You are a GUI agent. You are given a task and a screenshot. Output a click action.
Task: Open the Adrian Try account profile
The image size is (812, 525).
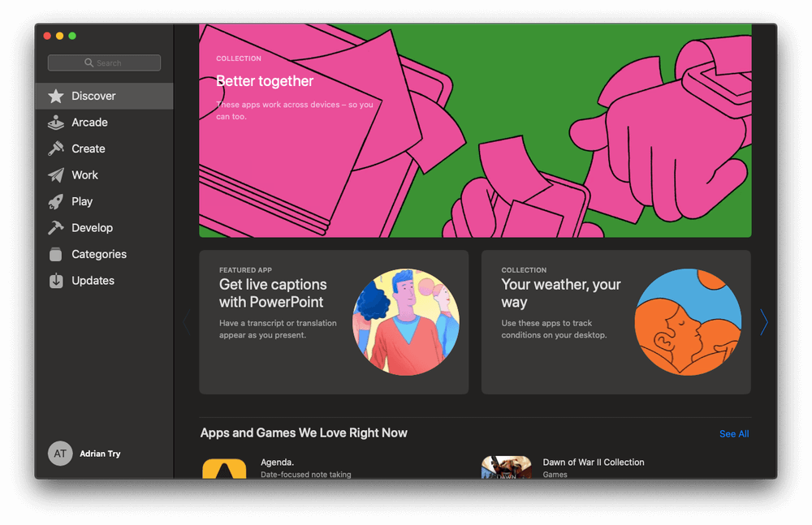click(84, 454)
